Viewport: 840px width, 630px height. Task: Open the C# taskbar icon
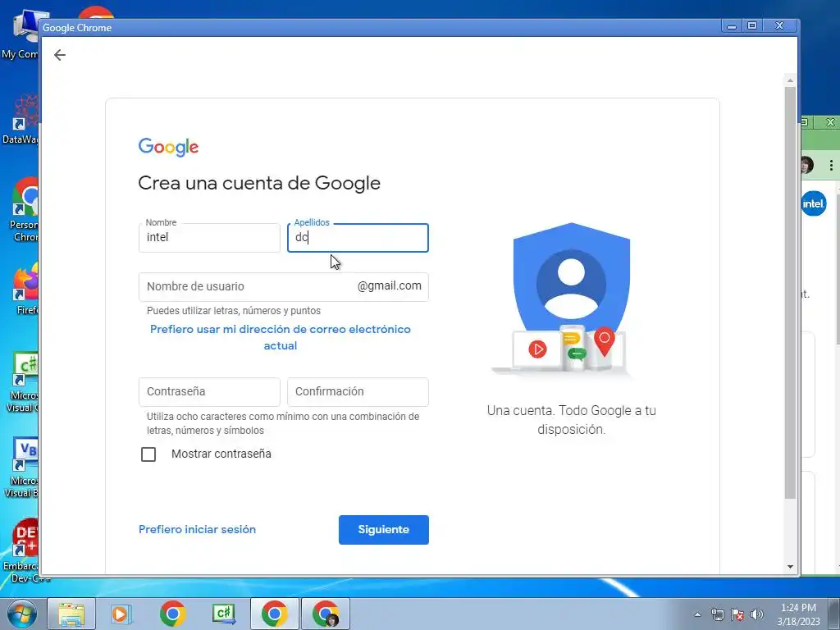pyautogui.click(x=223, y=614)
